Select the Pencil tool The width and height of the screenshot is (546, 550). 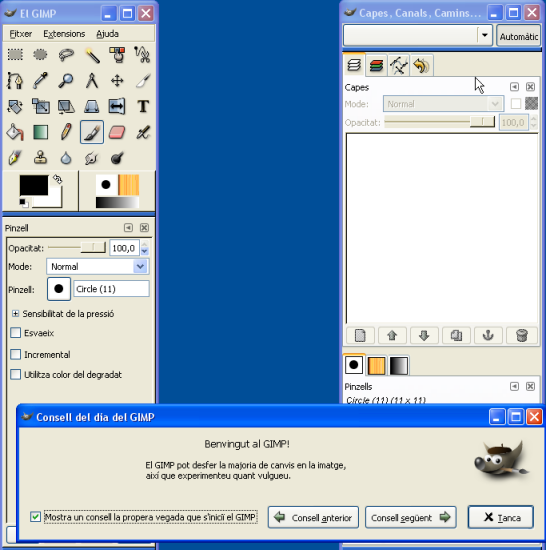coord(66,132)
